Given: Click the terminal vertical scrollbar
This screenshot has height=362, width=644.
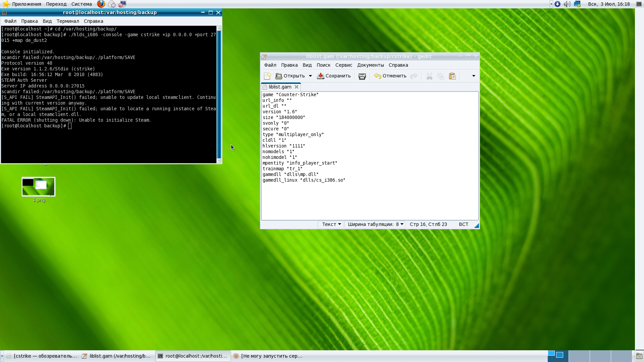Looking at the screenshot, I should click(x=219, y=95).
